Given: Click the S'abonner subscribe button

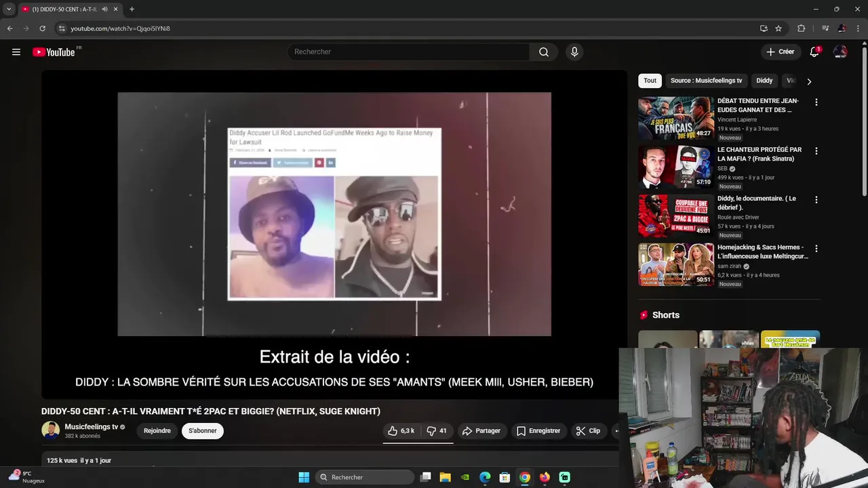Looking at the screenshot, I should click(203, 431).
